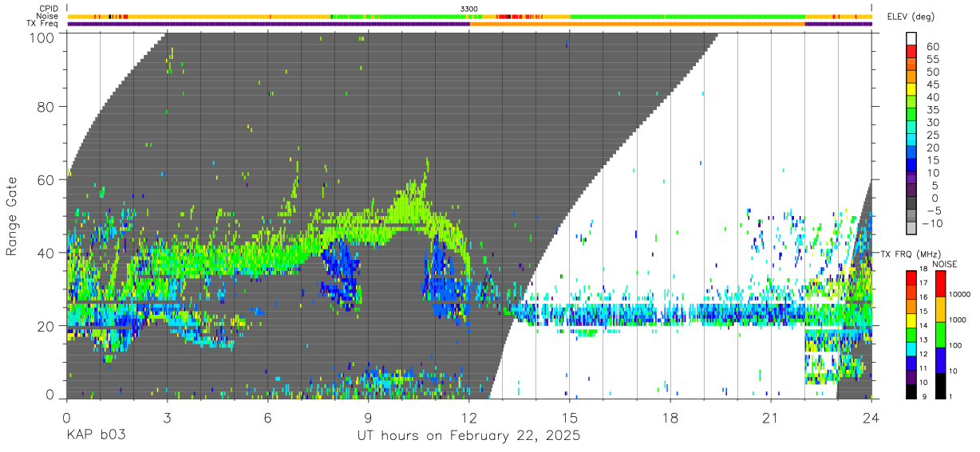
Task: Click the 55 label on ELEV colorbar
Action: click(x=933, y=59)
